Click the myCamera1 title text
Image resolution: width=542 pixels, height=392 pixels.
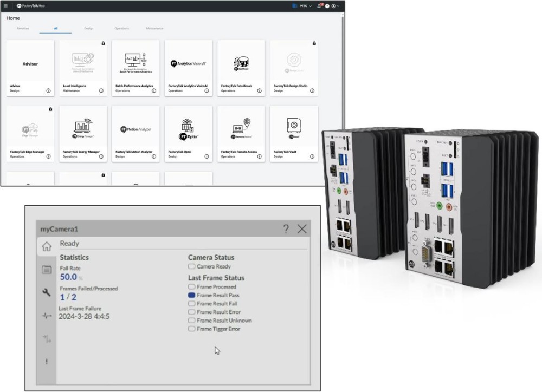(59, 229)
